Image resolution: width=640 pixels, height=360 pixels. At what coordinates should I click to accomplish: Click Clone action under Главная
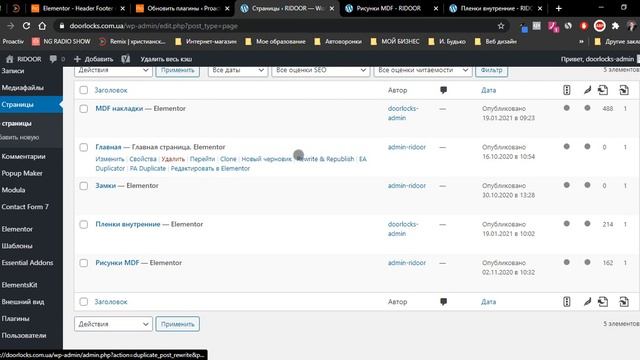click(x=228, y=159)
